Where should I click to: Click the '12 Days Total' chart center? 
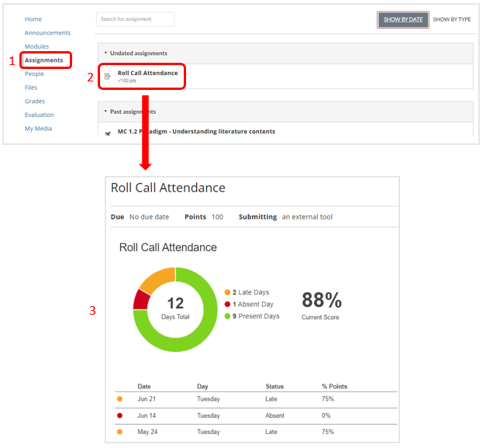pyautogui.click(x=175, y=308)
